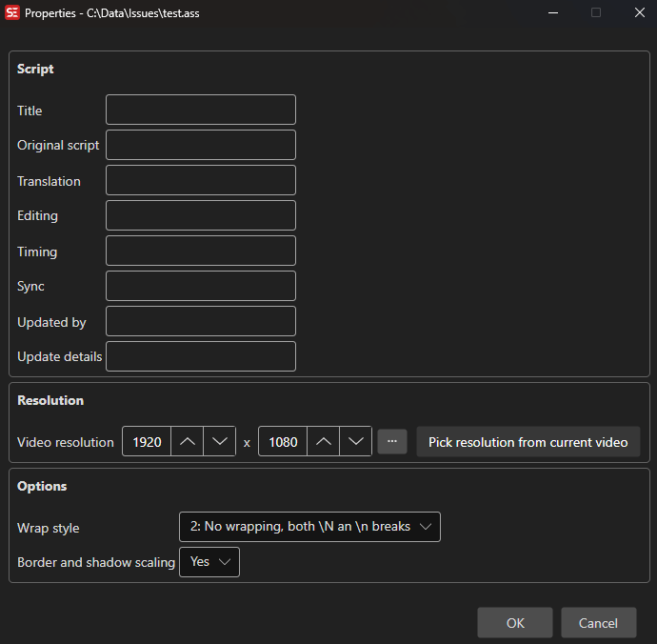Confirm with the OK button
Image resolution: width=657 pixels, height=644 pixels.
(x=515, y=623)
